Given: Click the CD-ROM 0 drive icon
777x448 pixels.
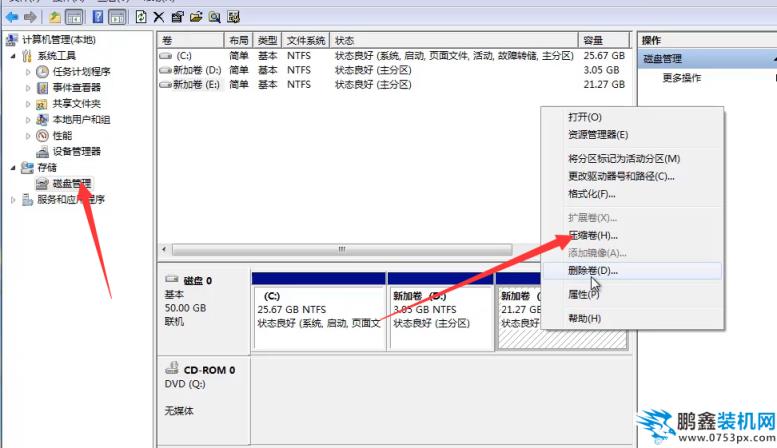Looking at the screenshot, I should point(172,368).
